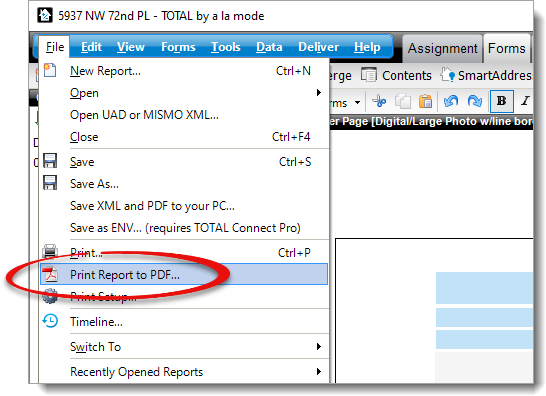Click the Paste clipboard icon
The height and width of the screenshot is (396, 546).
pyautogui.click(x=425, y=101)
